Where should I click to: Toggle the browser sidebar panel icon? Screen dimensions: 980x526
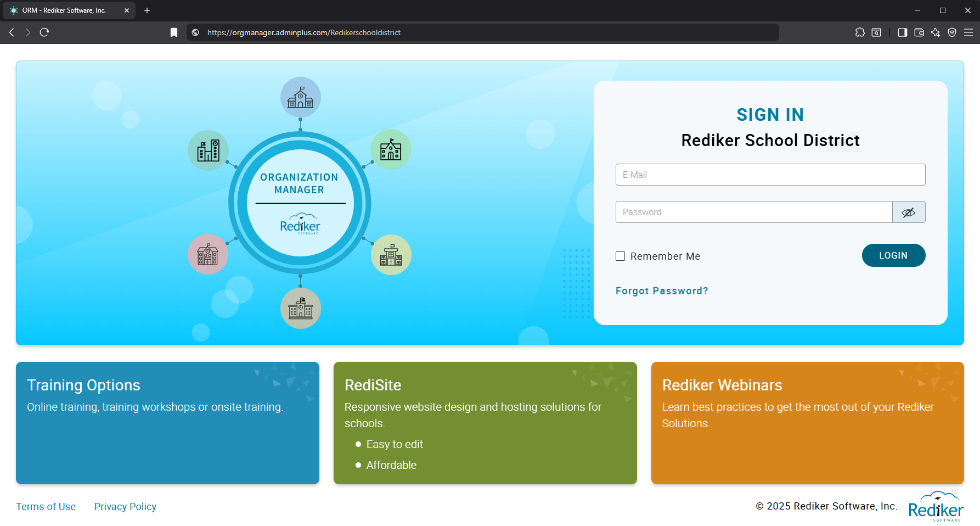902,32
